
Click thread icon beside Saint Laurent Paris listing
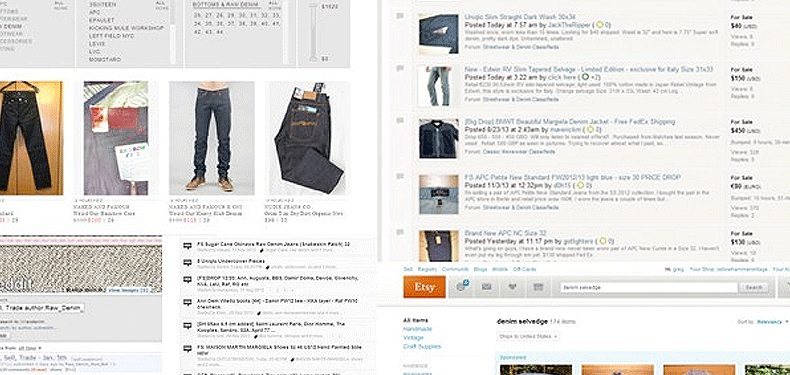tap(187, 325)
